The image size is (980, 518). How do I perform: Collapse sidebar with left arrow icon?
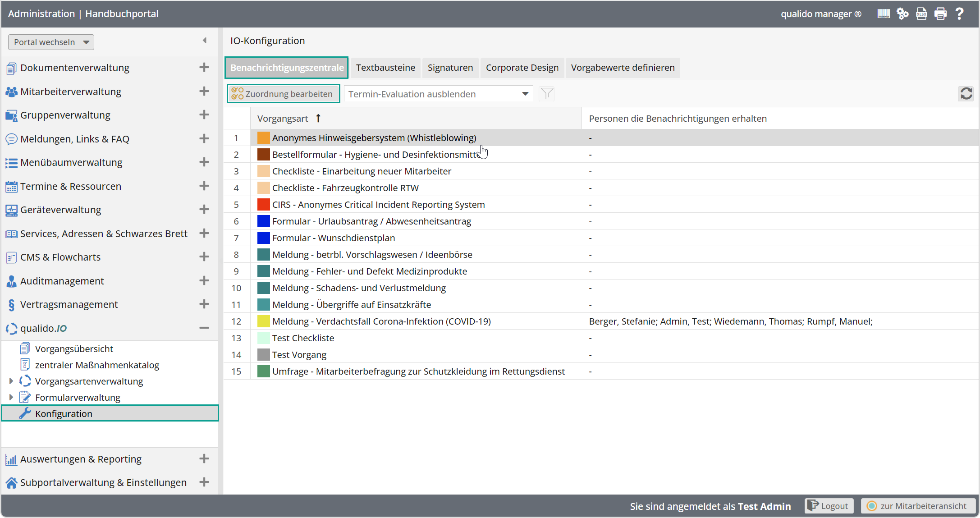tap(205, 41)
